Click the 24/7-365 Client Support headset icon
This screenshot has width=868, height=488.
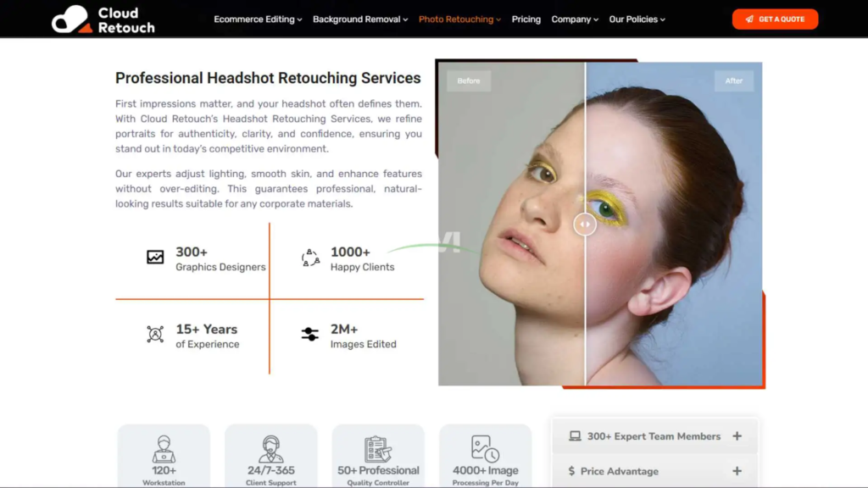(271, 449)
